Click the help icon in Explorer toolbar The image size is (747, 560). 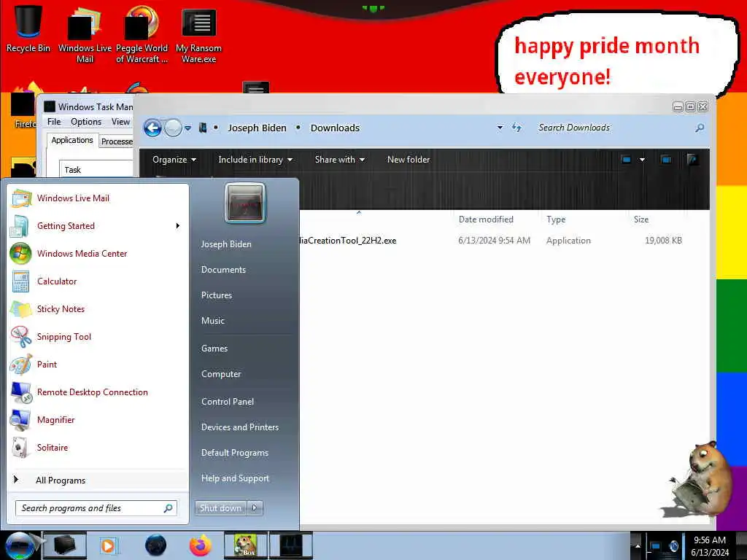(692, 160)
